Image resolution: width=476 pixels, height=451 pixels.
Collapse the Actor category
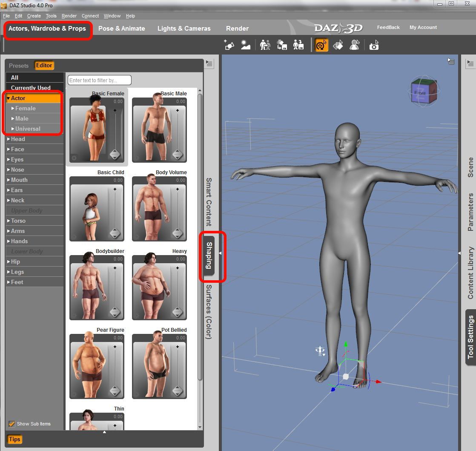tap(9, 98)
